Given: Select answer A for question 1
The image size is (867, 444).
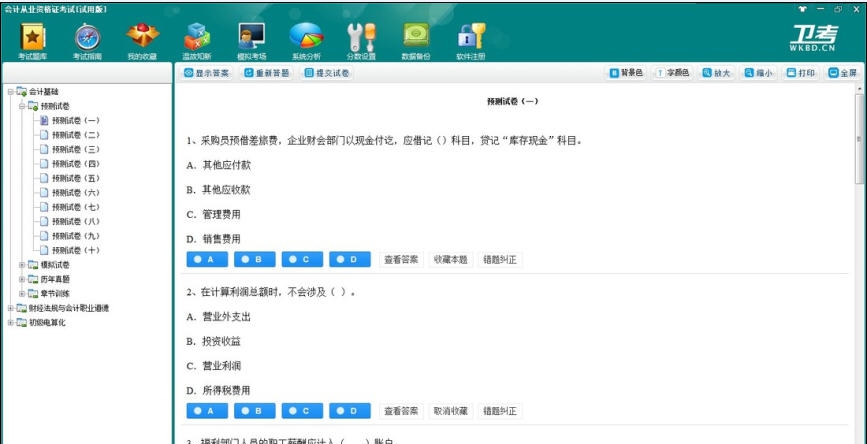Looking at the screenshot, I should [207, 259].
